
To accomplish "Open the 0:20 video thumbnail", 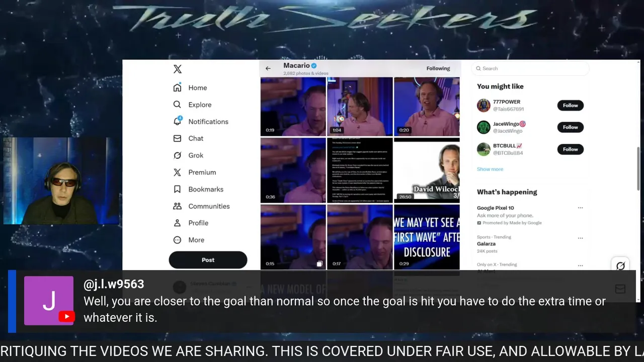I will [x=427, y=107].
